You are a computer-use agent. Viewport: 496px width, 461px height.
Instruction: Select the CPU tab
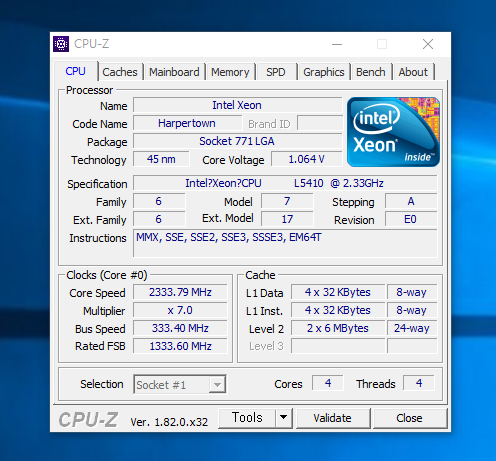[x=76, y=71]
